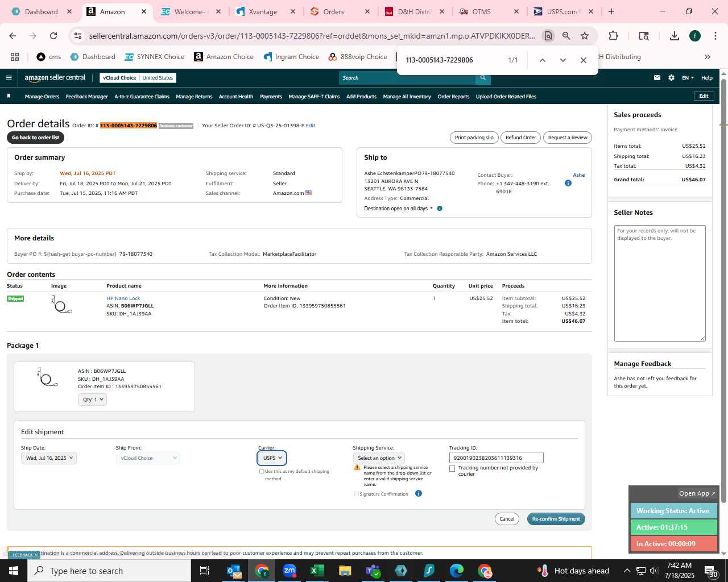
Task: Click the Seller Central search box
Action: (407, 78)
